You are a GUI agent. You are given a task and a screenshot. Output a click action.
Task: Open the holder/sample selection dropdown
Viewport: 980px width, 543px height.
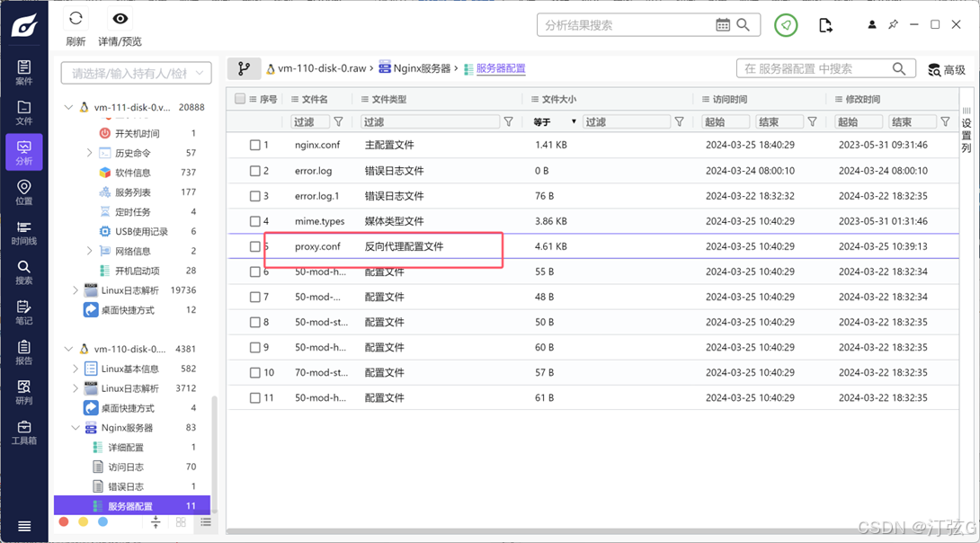137,73
